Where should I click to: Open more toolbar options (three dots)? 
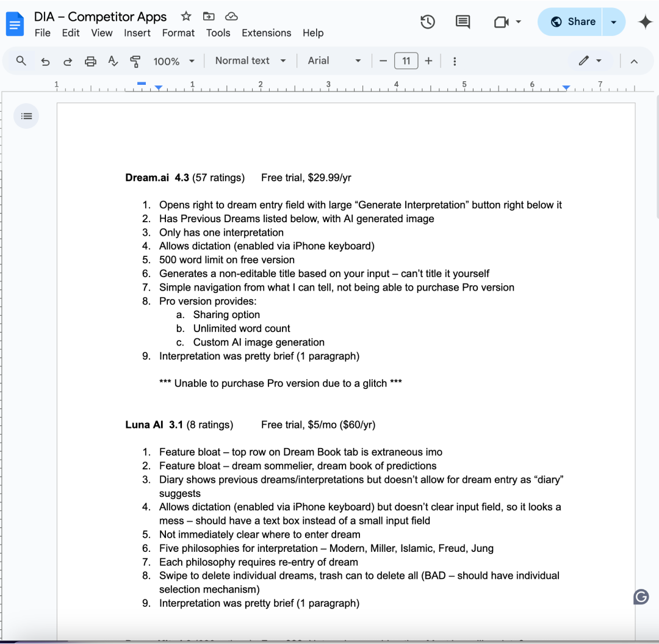click(455, 62)
